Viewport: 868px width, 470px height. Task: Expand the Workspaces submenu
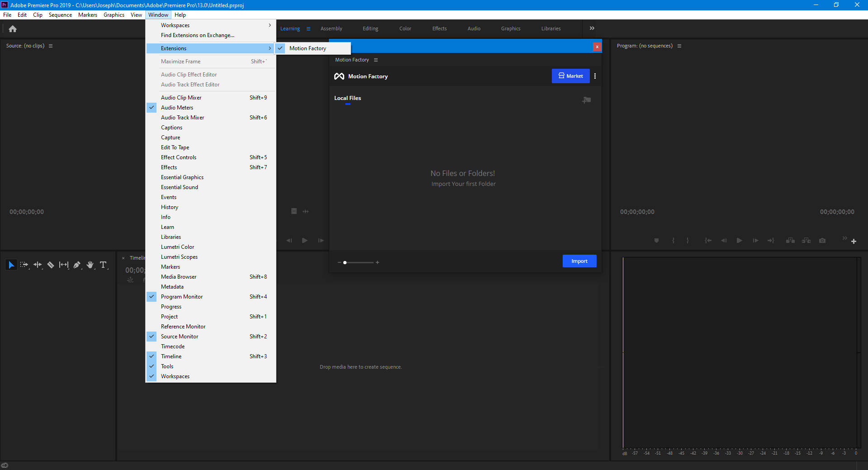click(x=211, y=25)
